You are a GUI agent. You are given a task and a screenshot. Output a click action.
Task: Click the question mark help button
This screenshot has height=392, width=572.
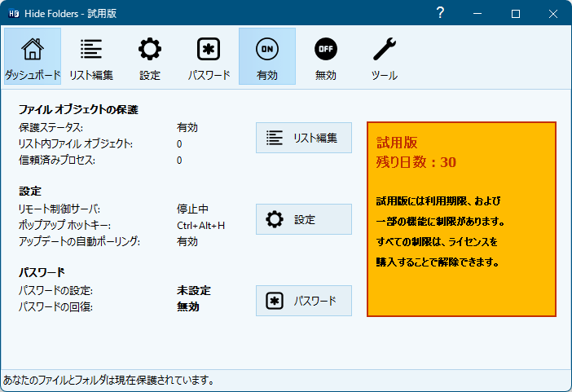tap(440, 13)
